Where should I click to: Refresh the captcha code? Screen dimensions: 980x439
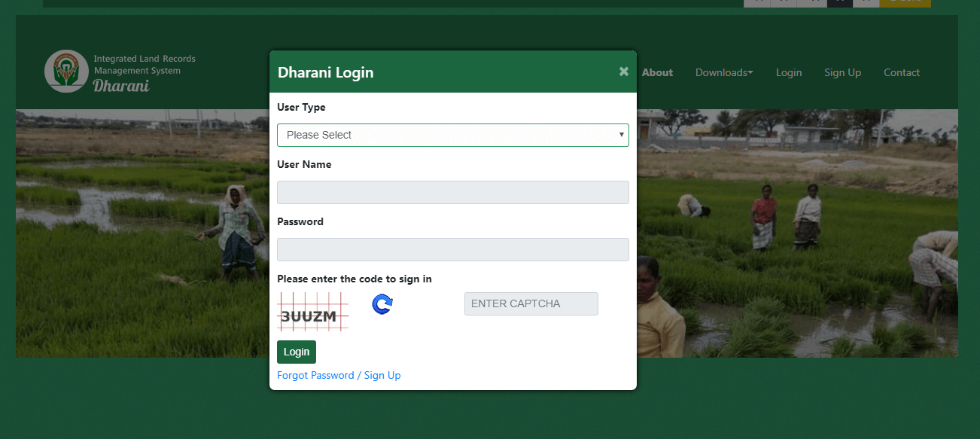[382, 303]
